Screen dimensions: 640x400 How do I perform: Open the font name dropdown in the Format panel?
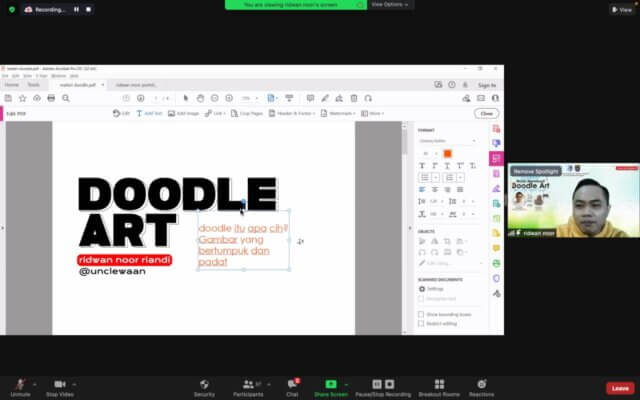447,141
